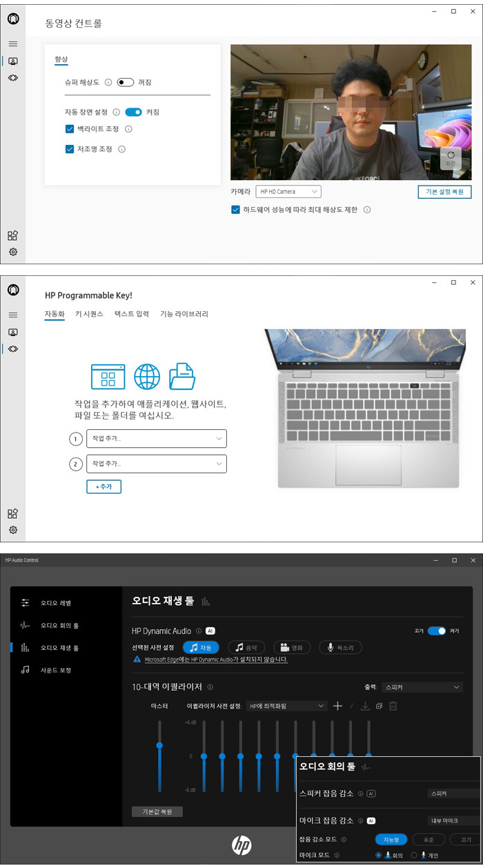Open 출력 스피커 dropdown
483x868 pixels.
422,687
